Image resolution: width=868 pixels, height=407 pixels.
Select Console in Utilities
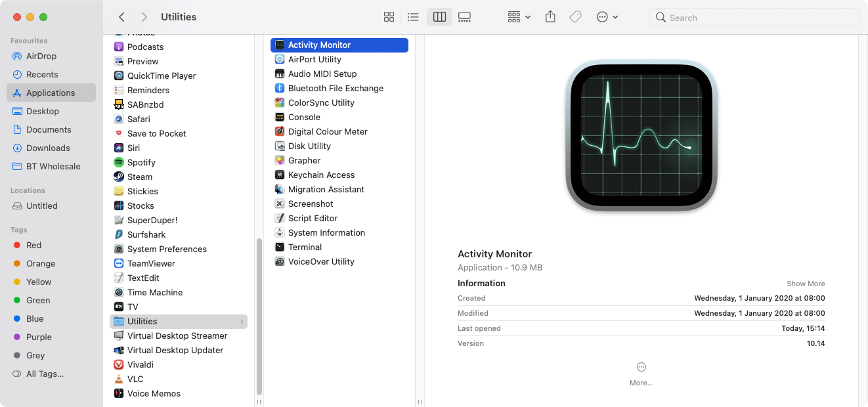click(x=339, y=117)
